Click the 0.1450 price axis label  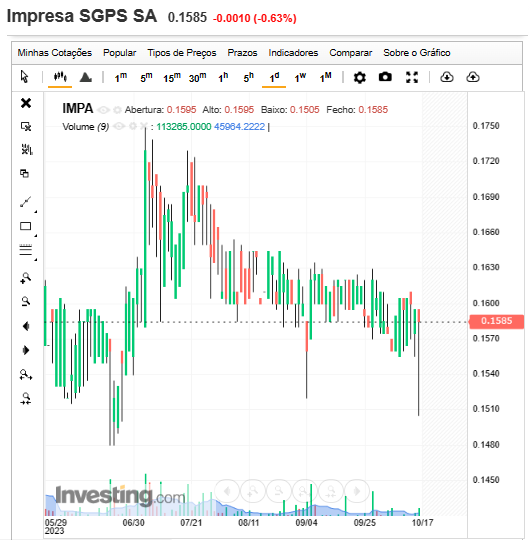[486, 480]
